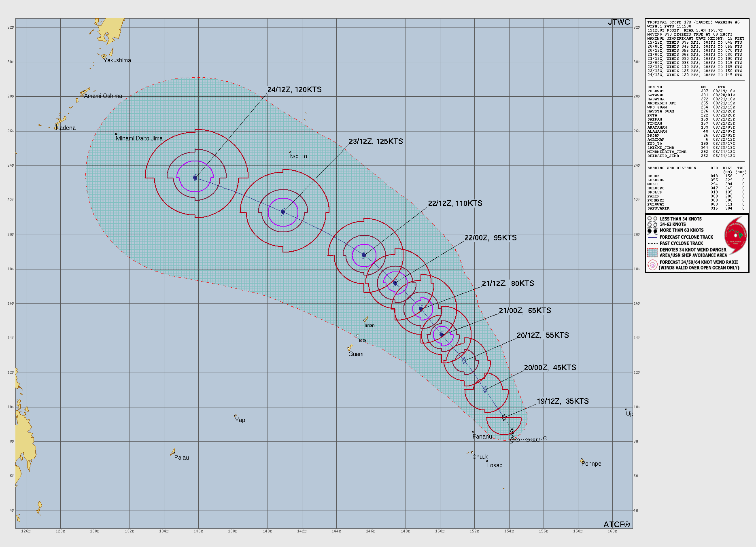
Task: Click the Guam label on the map
Action: (x=356, y=354)
